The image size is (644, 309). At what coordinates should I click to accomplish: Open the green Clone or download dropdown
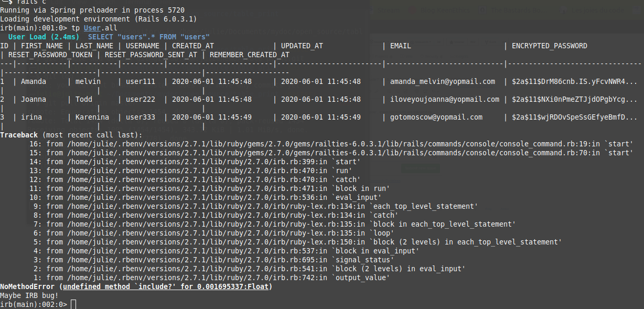[x=420, y=168]
